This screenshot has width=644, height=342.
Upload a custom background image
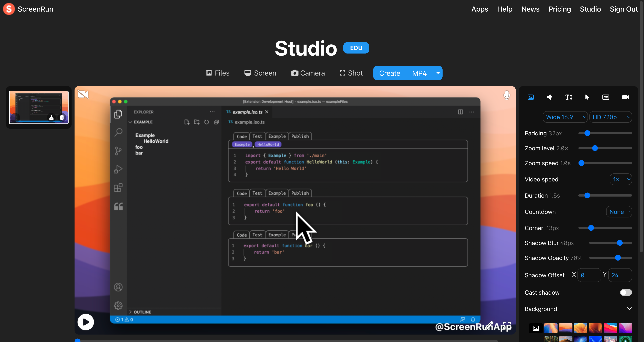(x=536, y=328)
